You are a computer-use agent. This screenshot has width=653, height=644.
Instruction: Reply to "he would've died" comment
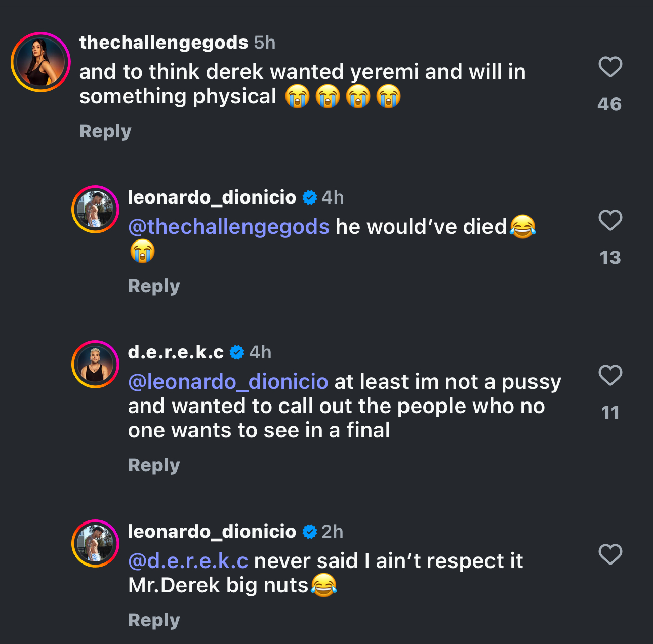click(154, 286)
